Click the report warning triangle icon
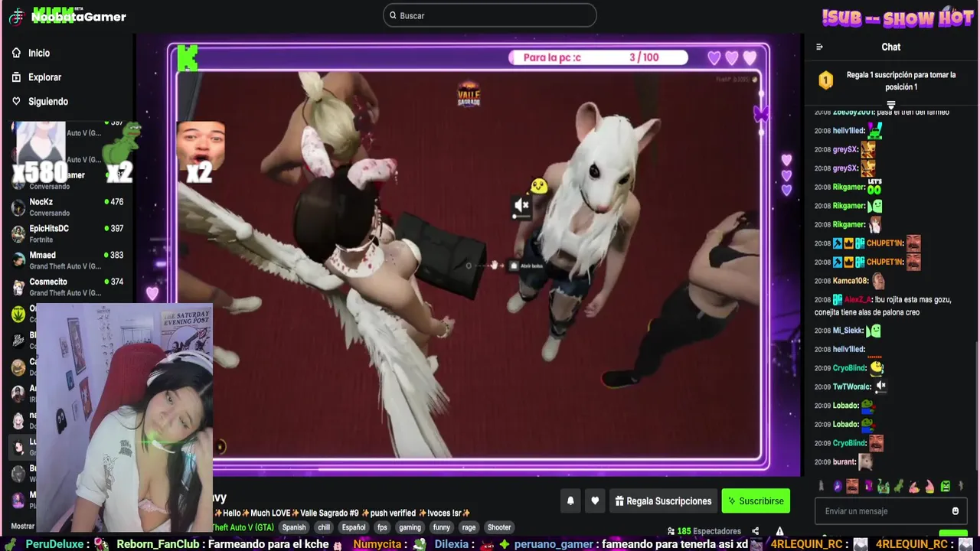The height and width of the screenshot is (551, 980). pyautogui.click(x=779, y=531)
